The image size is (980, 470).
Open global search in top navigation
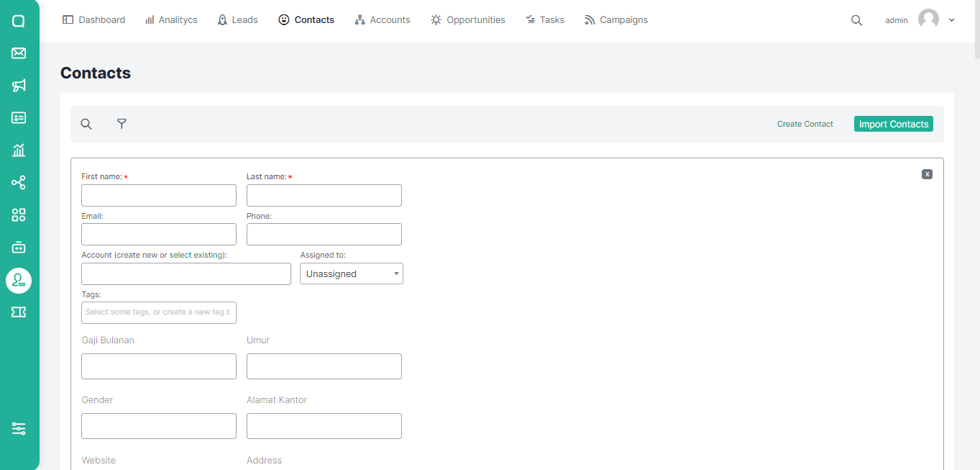click(x=856, y=20)
